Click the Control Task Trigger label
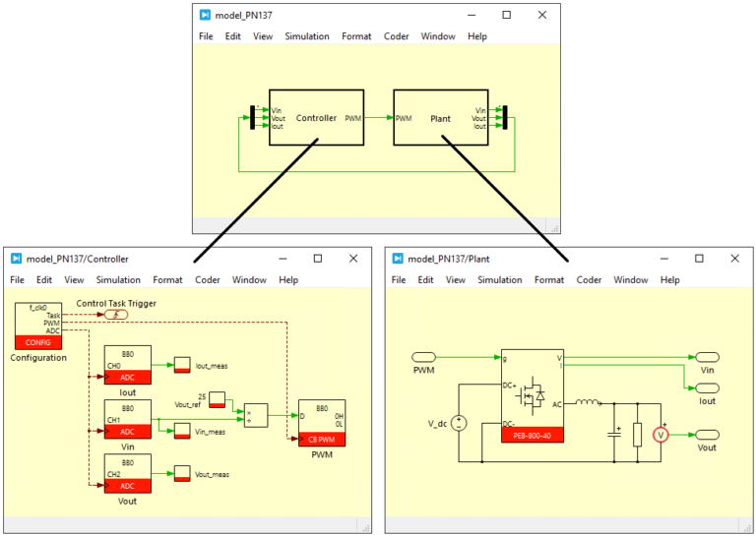Image resolution: width=756 pixels, height=536 pixels. click(x=116, y=303)
